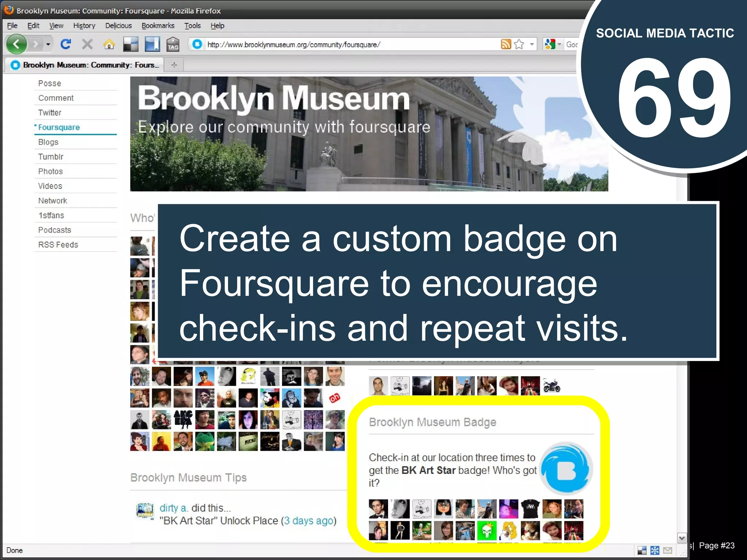Screen dimensions: 747x560
Task: Click the blue BK Art Star badge icon
Action: (x=566, y=468)
